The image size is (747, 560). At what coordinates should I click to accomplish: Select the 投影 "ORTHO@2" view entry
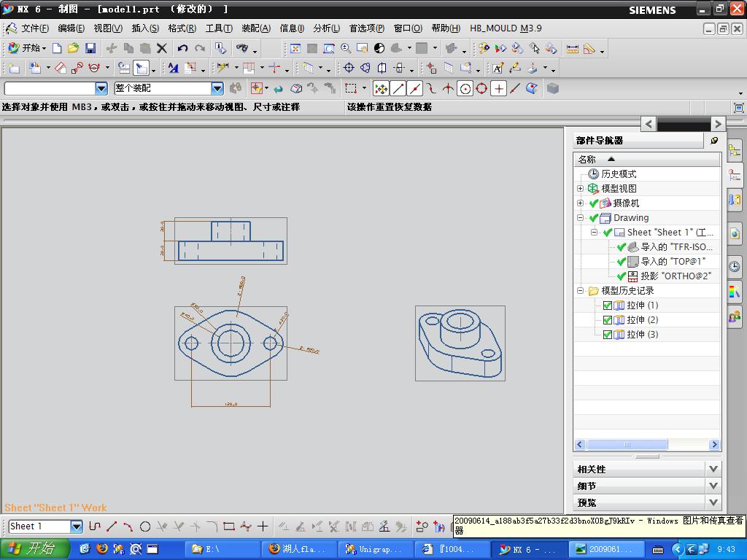click(x=675, y=276)
